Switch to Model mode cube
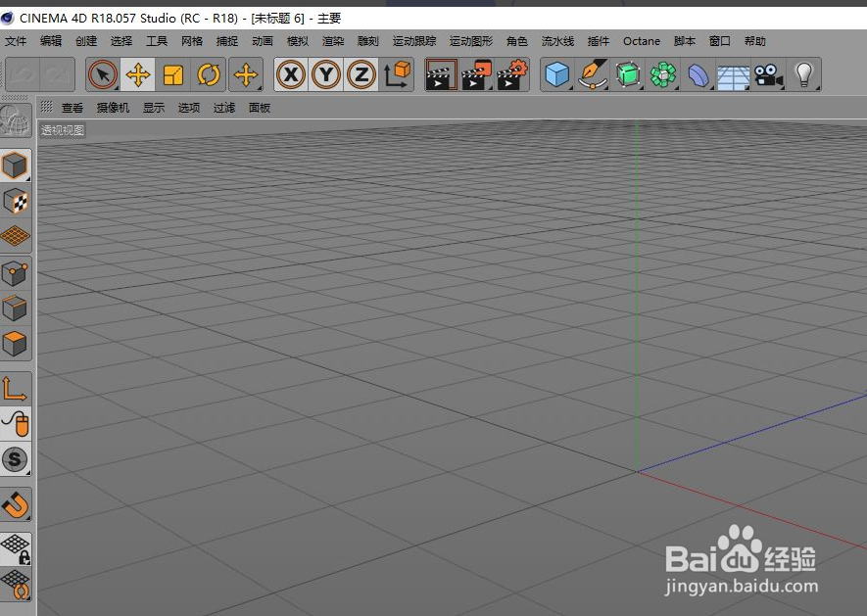Viewport: 867px width, 616px height. (x=16, y=165)
